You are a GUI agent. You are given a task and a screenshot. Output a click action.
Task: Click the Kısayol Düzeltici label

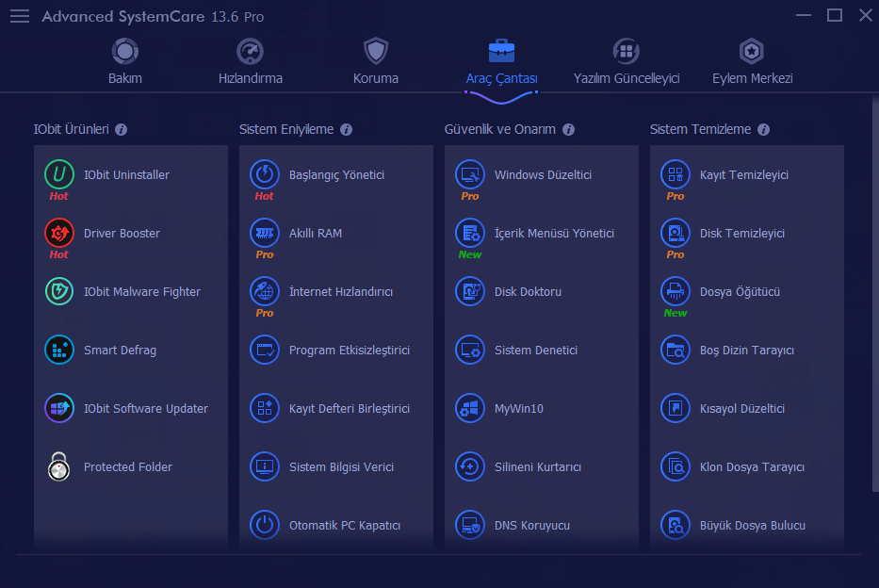741,409
